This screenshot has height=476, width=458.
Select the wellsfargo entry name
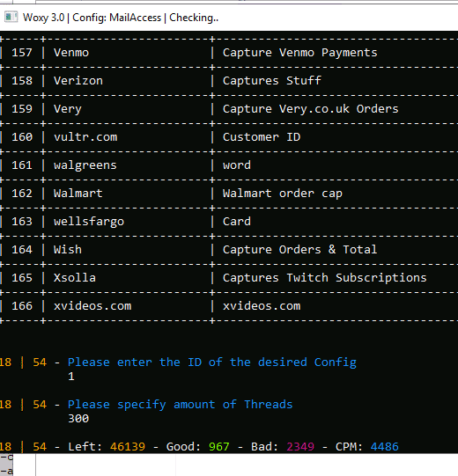click(89, 222)
